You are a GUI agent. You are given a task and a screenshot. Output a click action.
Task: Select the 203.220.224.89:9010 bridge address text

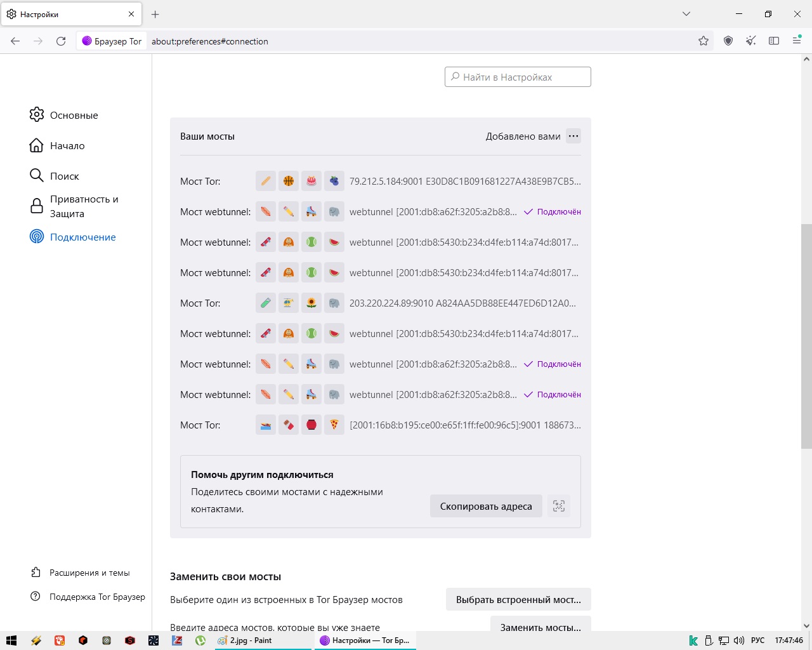coord(463,303)
